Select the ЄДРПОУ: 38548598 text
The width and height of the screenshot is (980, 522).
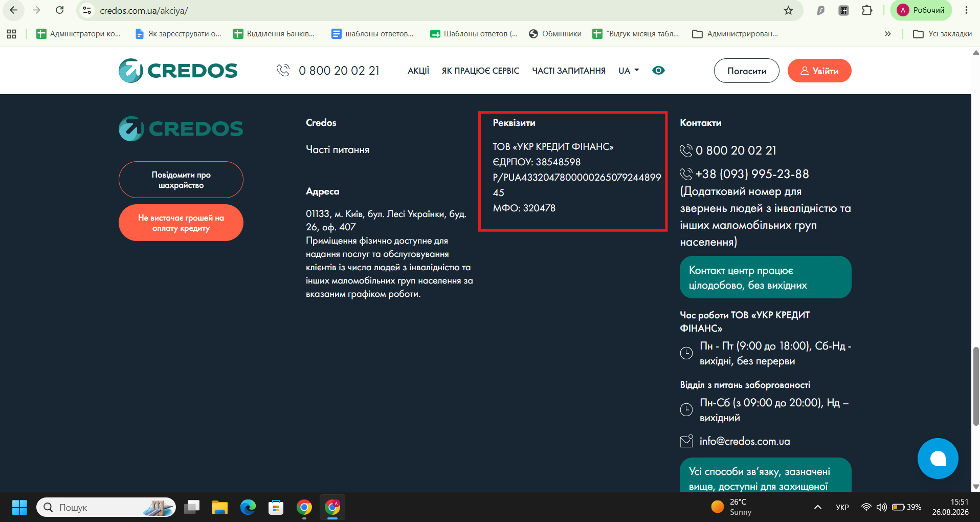(x=537, y=162)
